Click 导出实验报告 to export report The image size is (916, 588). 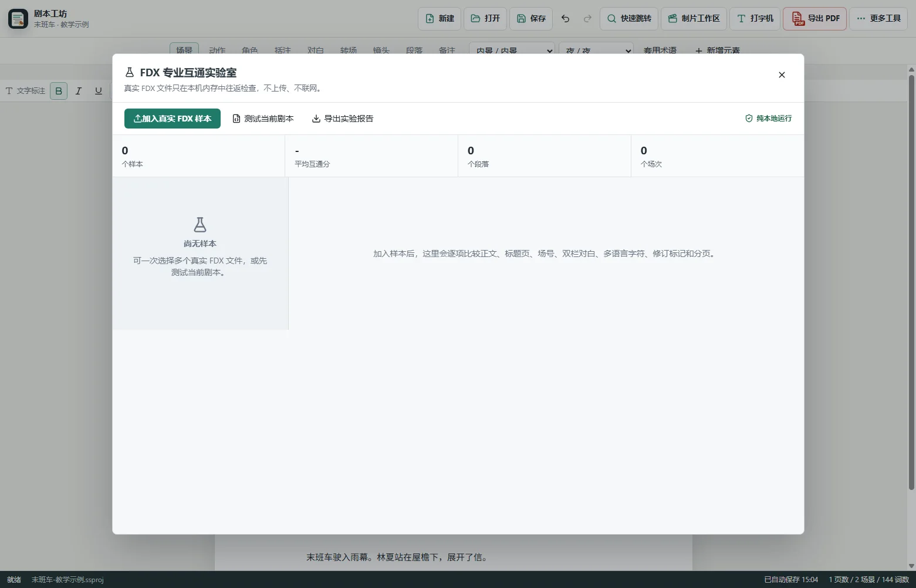(x=343, y=119)
